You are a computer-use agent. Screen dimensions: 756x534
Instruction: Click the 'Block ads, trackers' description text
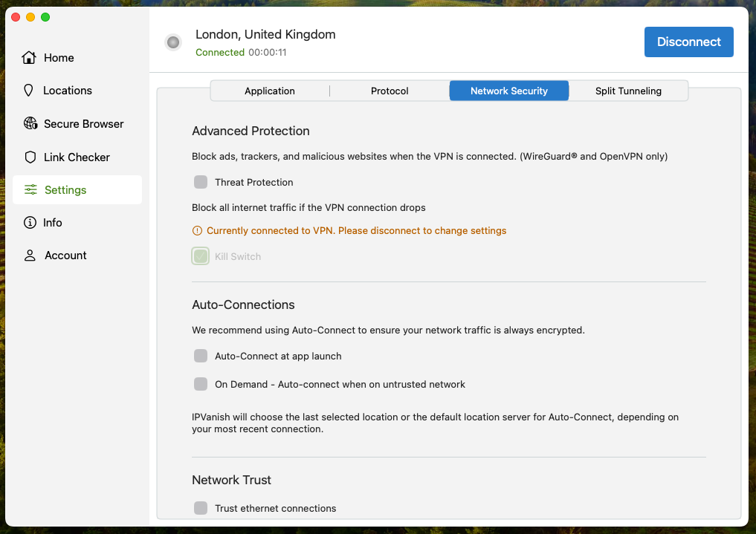(x=430, y=157)
